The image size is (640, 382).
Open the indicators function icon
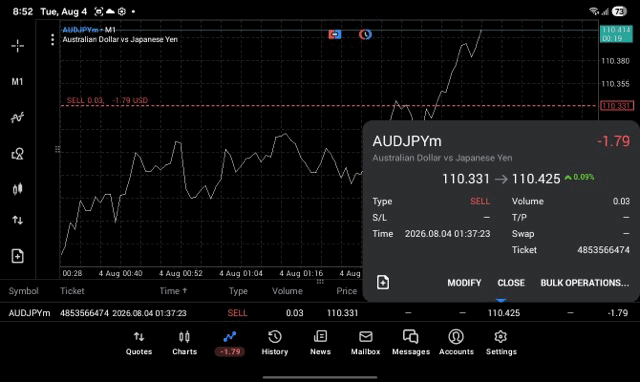point(17,118)
